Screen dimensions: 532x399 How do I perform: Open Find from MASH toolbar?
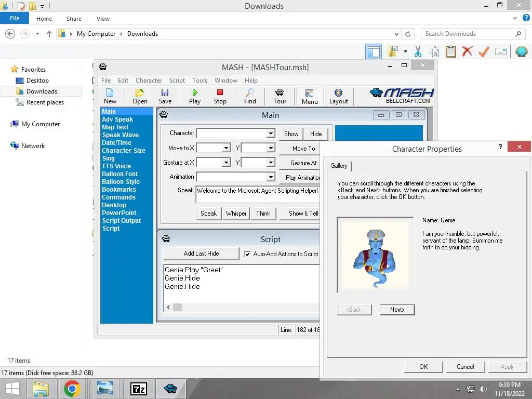coord(250,96)
